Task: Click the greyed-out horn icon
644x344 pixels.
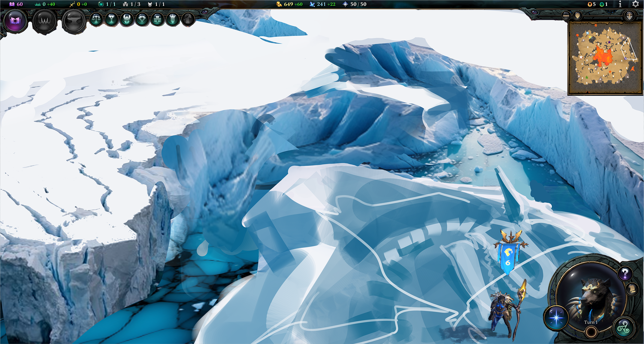Action: (188, 19)
